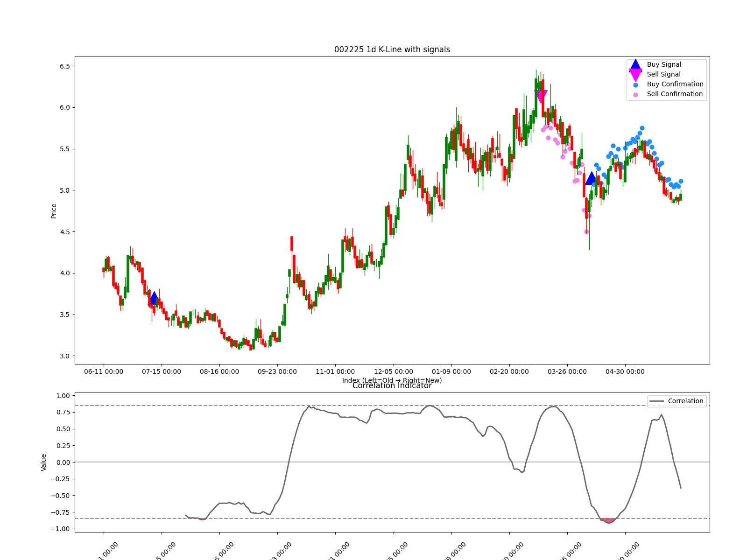Screen dimensions: 747x560
Task: Click the 0.50 correlation tick label
Action: [x=63, y=429]
